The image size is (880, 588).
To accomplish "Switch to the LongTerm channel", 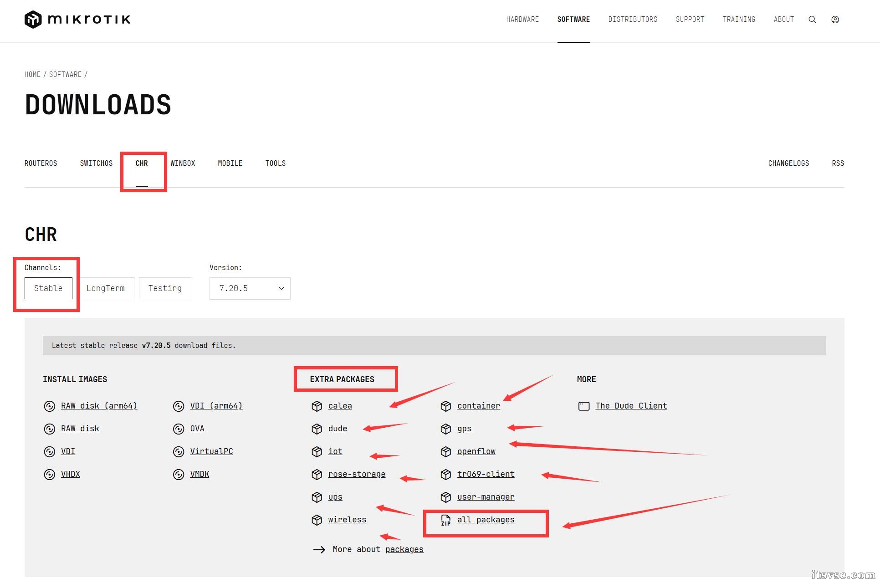I will [x=106, y=288].
